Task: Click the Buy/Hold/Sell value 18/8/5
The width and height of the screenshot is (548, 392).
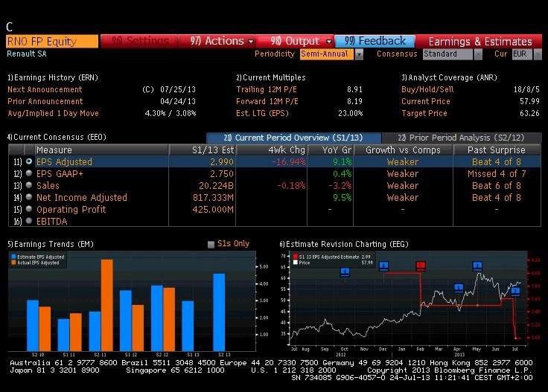Action: coord(526,89)
